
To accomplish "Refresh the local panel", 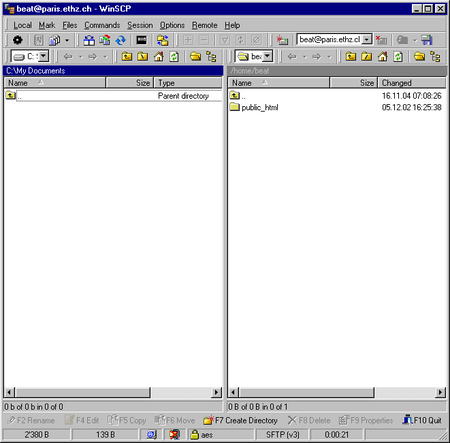I will 174,57.
